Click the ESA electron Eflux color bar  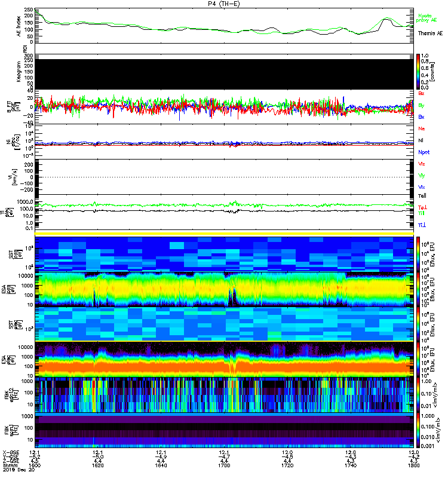click(418, 360)
